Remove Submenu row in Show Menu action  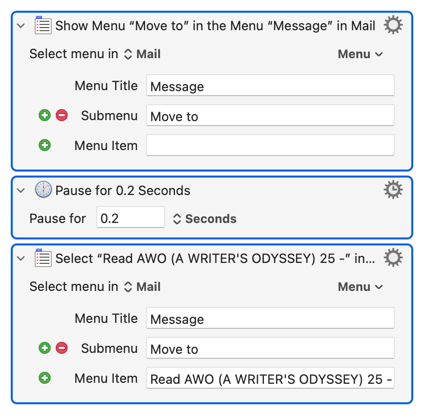coord(62,115)
